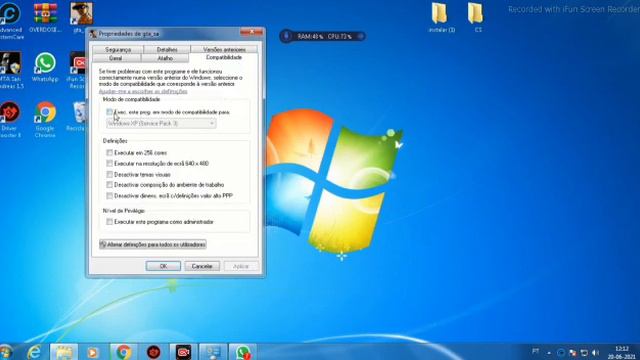Tick Executar este programa como administrador

tap(109, 222)
